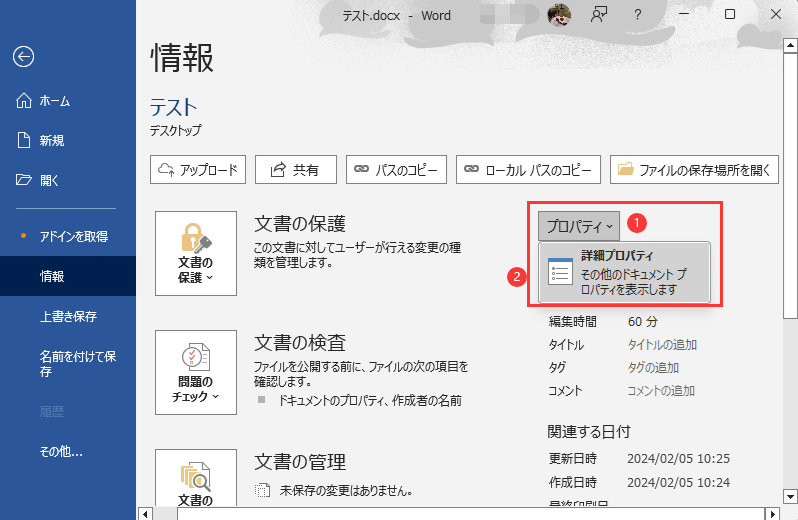Viewport: 798px width, 520px height.
Task: Click the 関連する日付 heading
Action: tap(589, 431)
